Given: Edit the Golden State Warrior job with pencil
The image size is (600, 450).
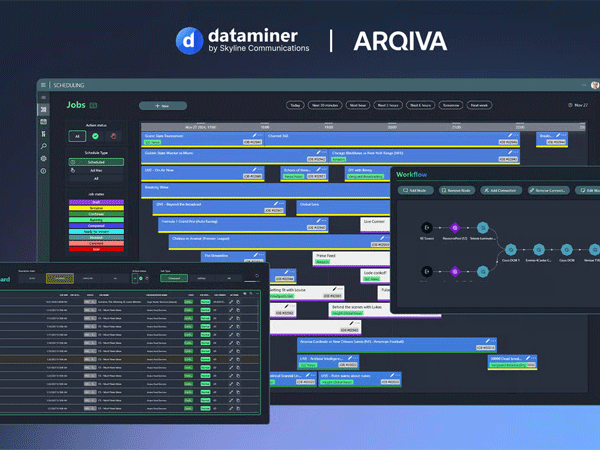Looking at the screenshot, I should coord(318,152).
